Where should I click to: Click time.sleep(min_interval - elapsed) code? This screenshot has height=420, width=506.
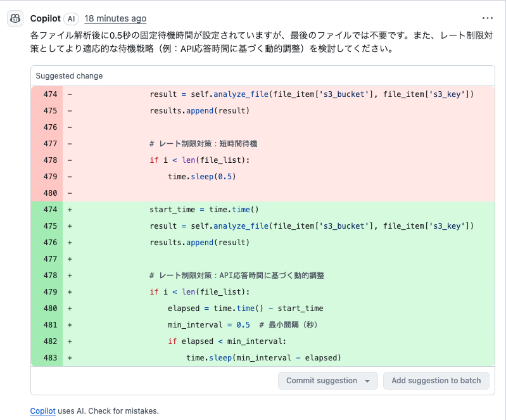coord(263,358)
